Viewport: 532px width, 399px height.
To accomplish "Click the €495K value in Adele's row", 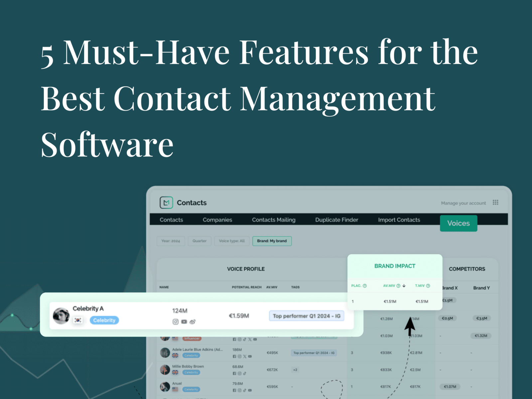I will click(x=272, y=353).
